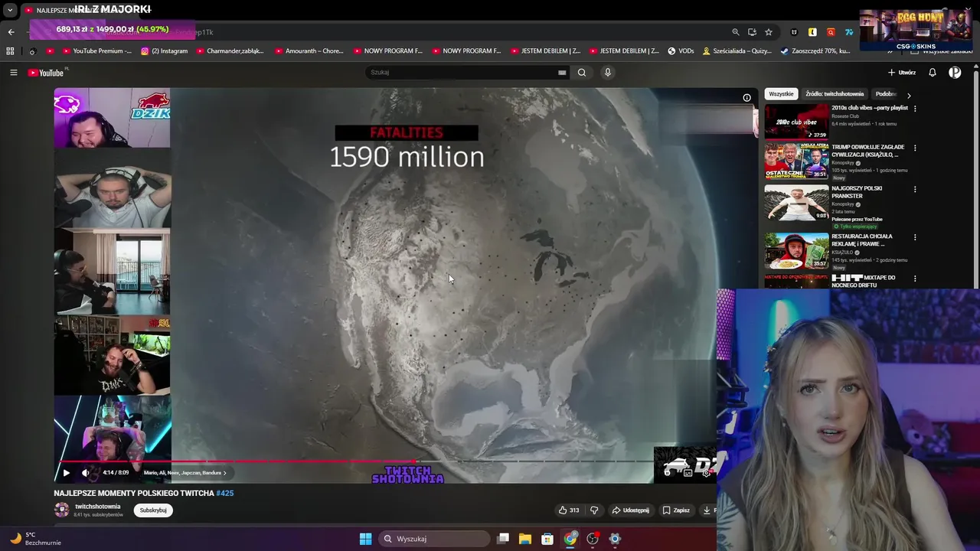Open the twitchshotownia channel name

[x=98, y=507]
